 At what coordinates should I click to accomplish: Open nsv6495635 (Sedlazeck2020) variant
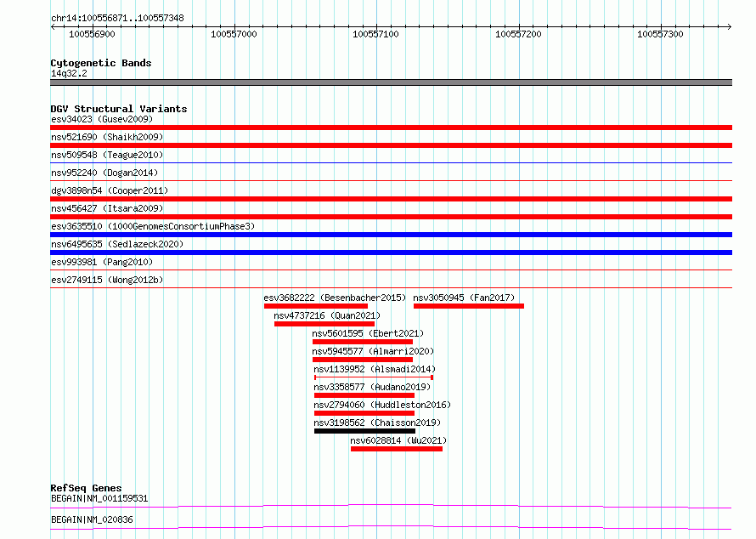click(x=117, y=244)
